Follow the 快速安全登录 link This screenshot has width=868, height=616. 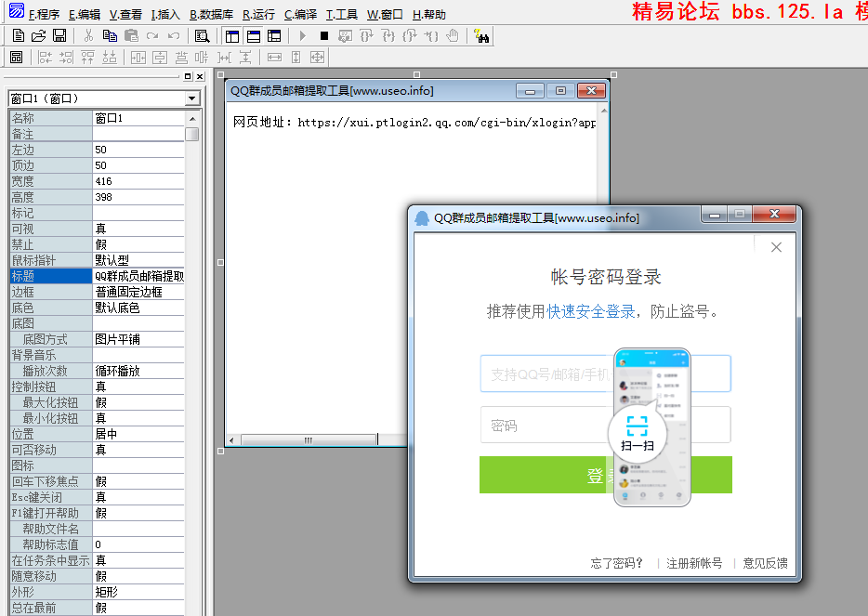pos(591,311)
